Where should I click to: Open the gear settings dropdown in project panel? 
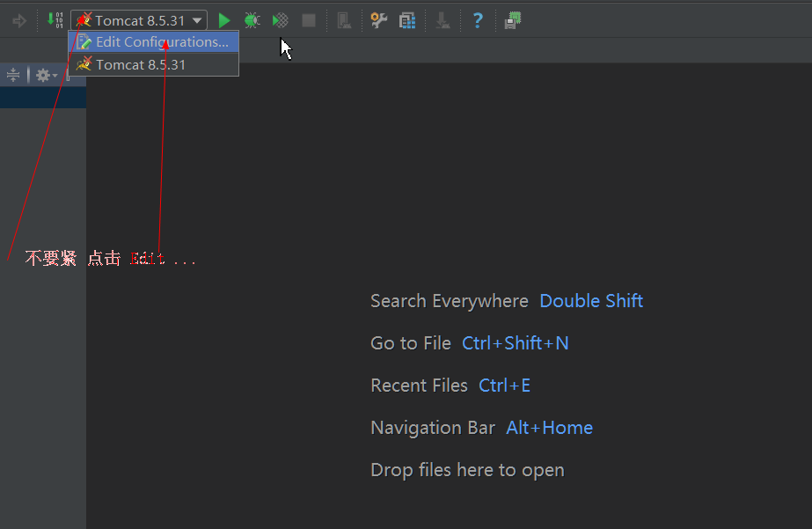click(x=44, y=76)
